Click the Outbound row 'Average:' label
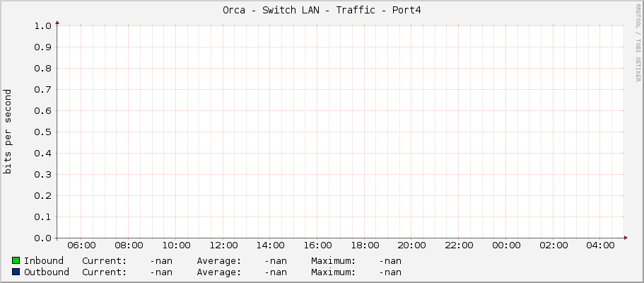This screenshot has width=644, height=283. (219, 272)
